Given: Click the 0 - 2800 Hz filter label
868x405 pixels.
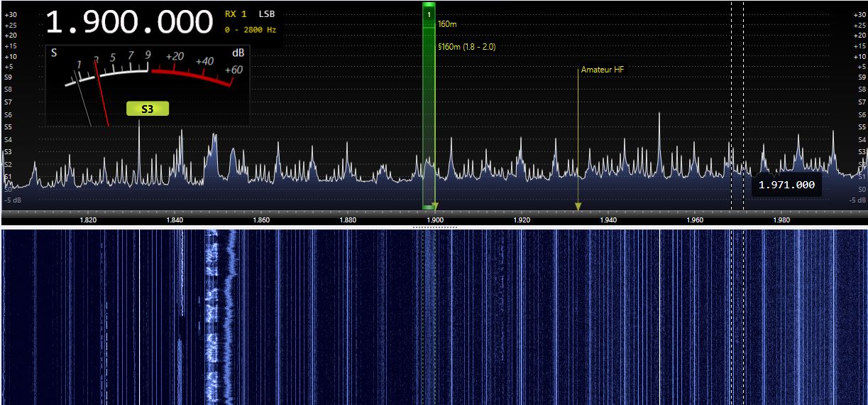Looking at the screenshot, I should [250, 30].
